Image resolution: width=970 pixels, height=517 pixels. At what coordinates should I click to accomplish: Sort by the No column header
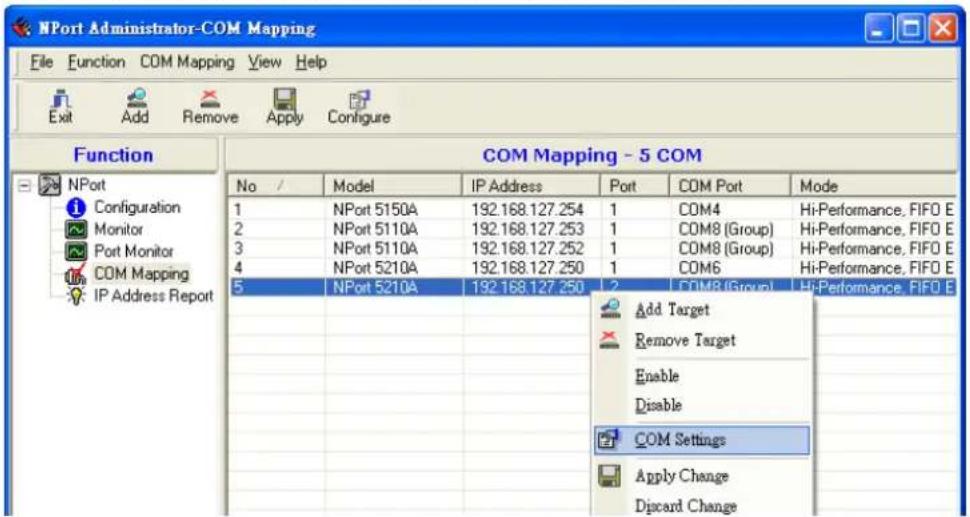(x=276, y=186)
